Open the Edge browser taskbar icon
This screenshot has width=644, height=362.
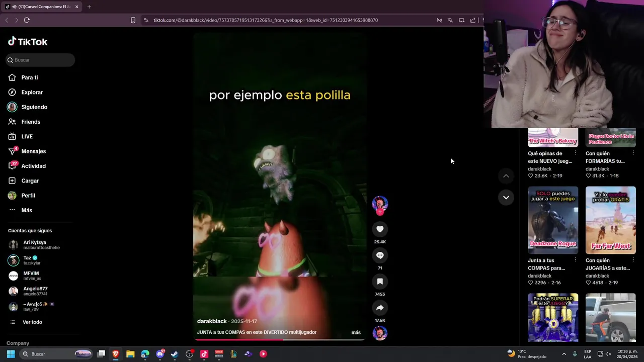(145, 354)
